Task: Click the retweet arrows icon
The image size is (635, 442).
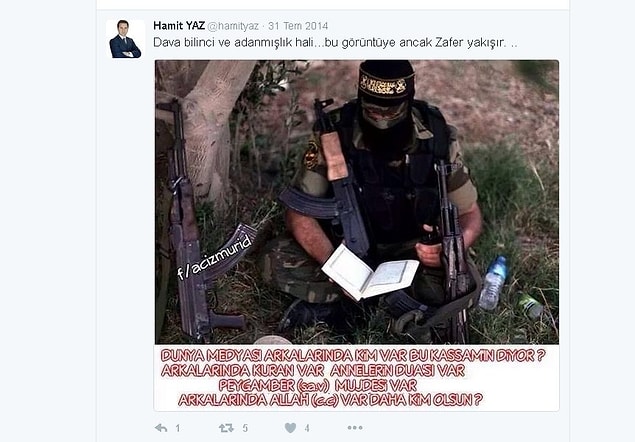Action: (x=226, y=428)
